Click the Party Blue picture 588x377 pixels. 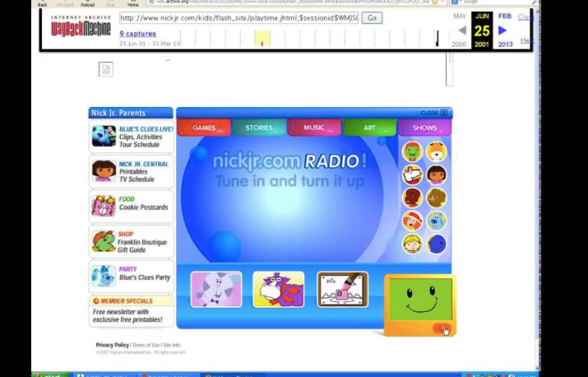104,276
